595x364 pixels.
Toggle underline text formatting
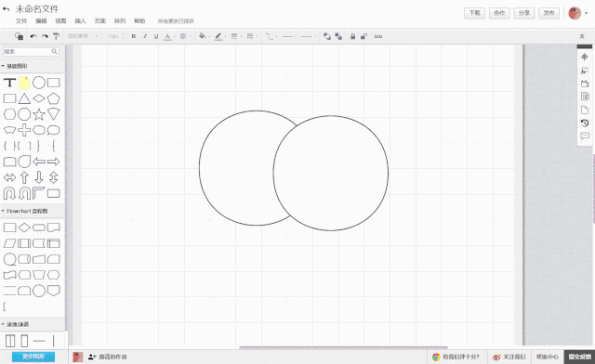[x=156, y=36]
